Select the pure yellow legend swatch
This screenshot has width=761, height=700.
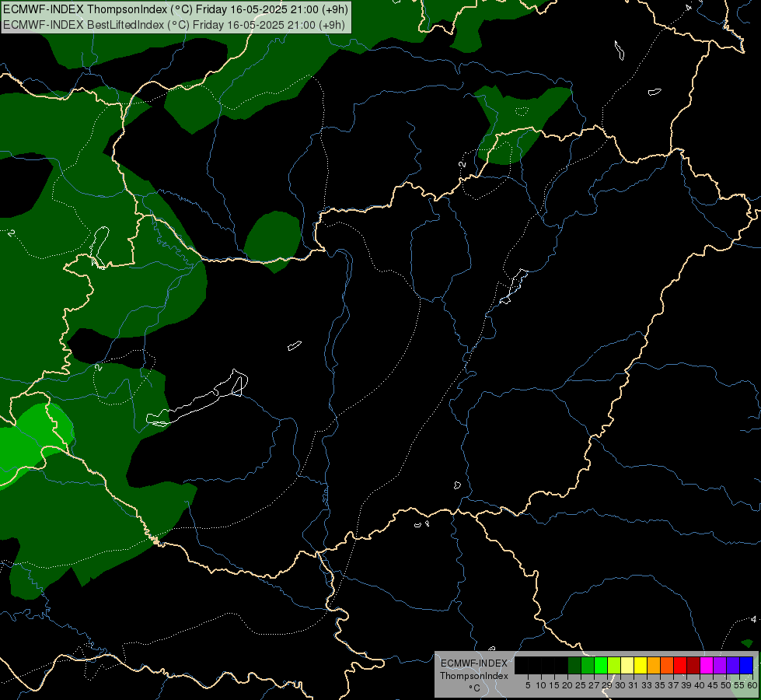pos(641,665)
